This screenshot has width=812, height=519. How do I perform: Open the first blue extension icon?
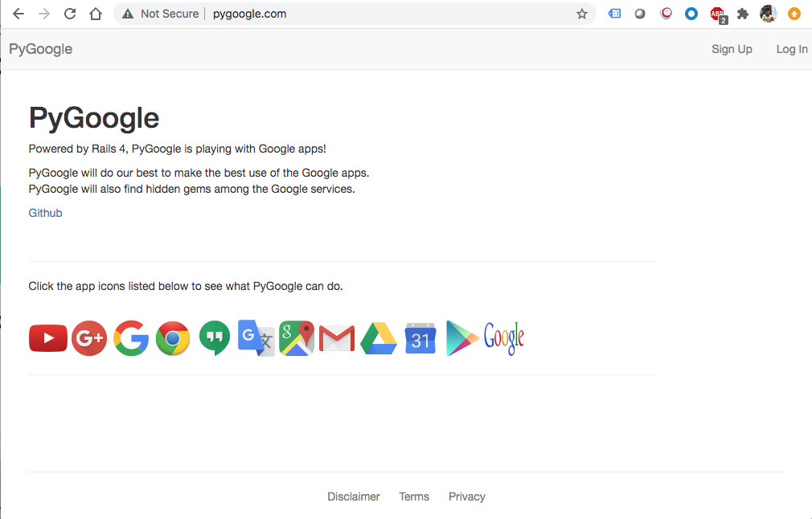[615, 14]
